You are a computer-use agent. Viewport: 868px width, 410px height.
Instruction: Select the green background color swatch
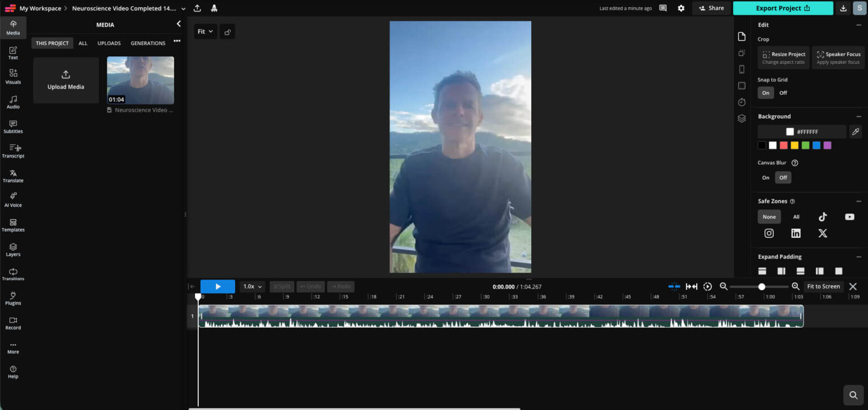(805, 145)
